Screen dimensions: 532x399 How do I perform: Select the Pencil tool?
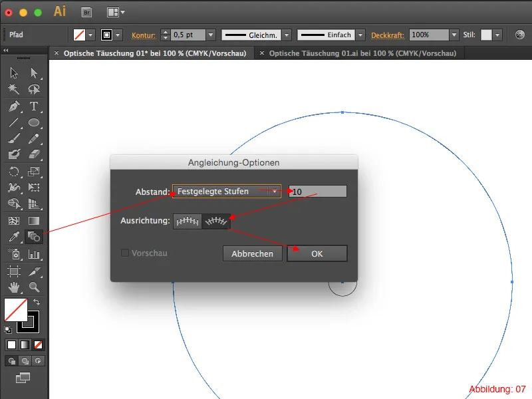pos(34,138)
